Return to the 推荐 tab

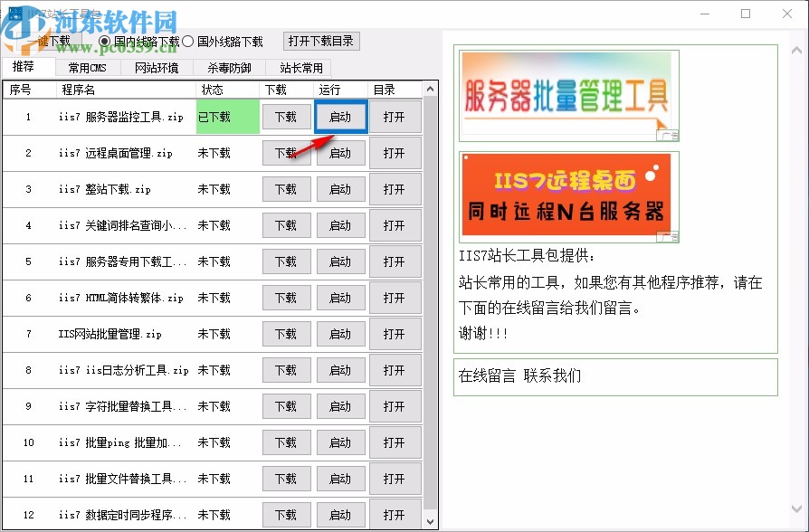click(26, 66)
